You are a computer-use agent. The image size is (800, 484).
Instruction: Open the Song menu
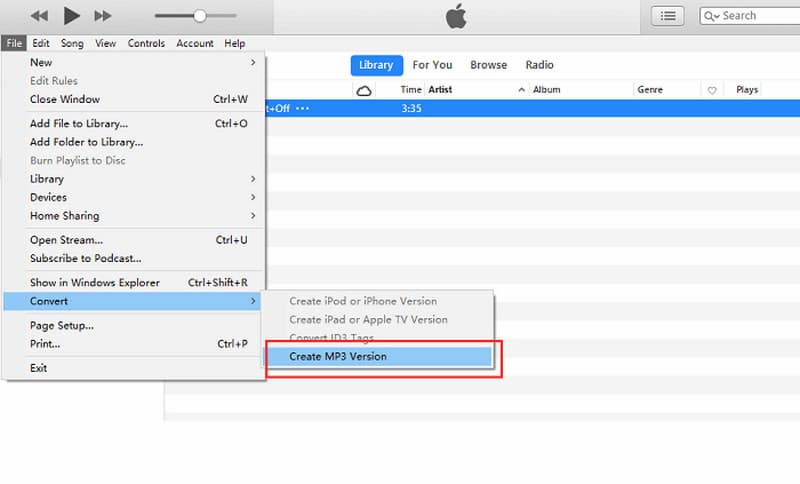pos(72,43)
